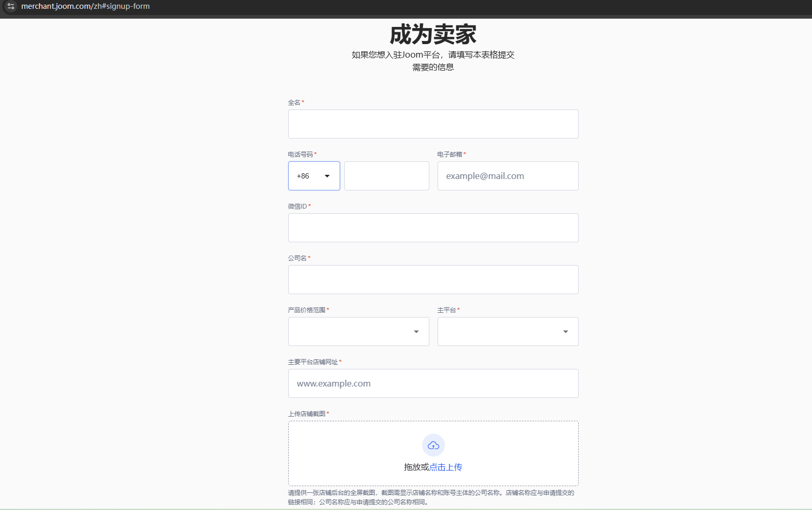Click the 主平台 label
This screenshot has width=812, height=510.
pos(446,310)
